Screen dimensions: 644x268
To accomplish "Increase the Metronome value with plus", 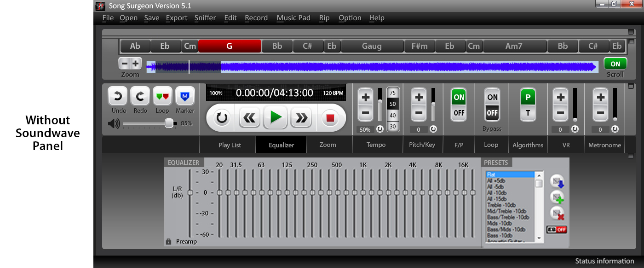I will tap(600, 98).
